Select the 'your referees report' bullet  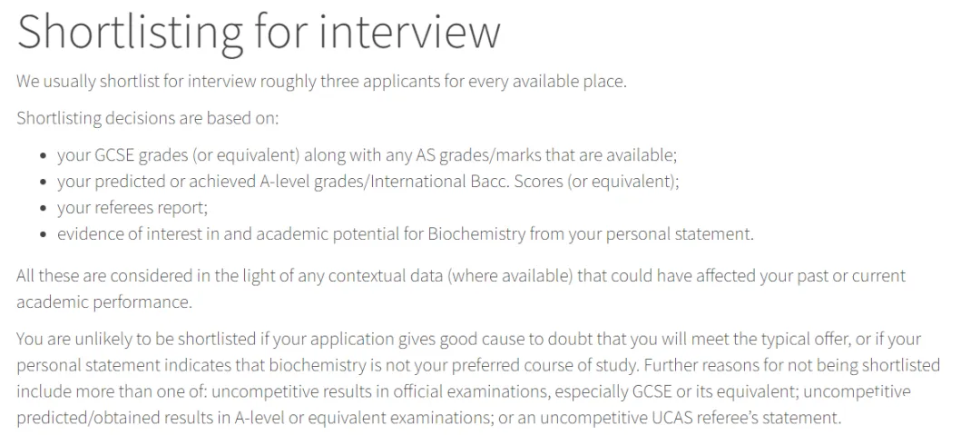132,208
